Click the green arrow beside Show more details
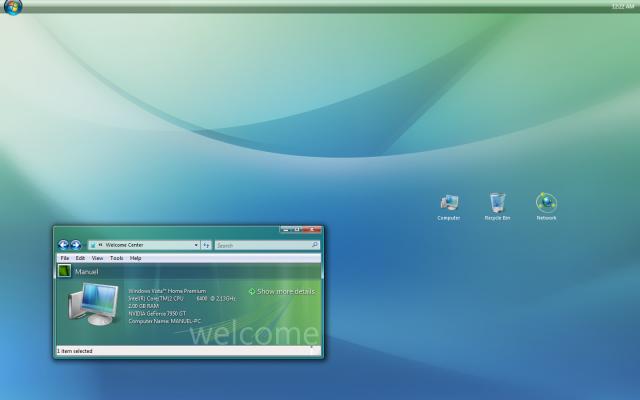Screen dimensions: 640x400 (252, 291)
